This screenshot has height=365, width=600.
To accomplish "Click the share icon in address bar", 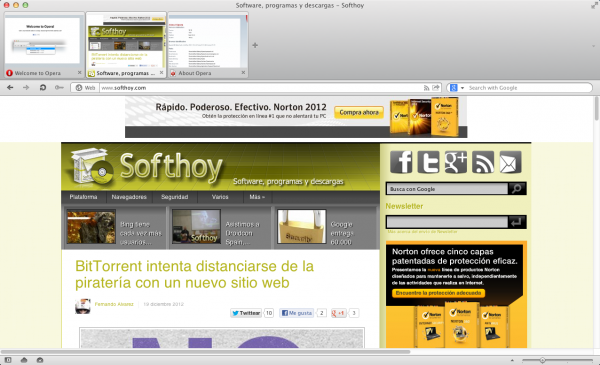I will pyautogui.click(x=435, y=88).
